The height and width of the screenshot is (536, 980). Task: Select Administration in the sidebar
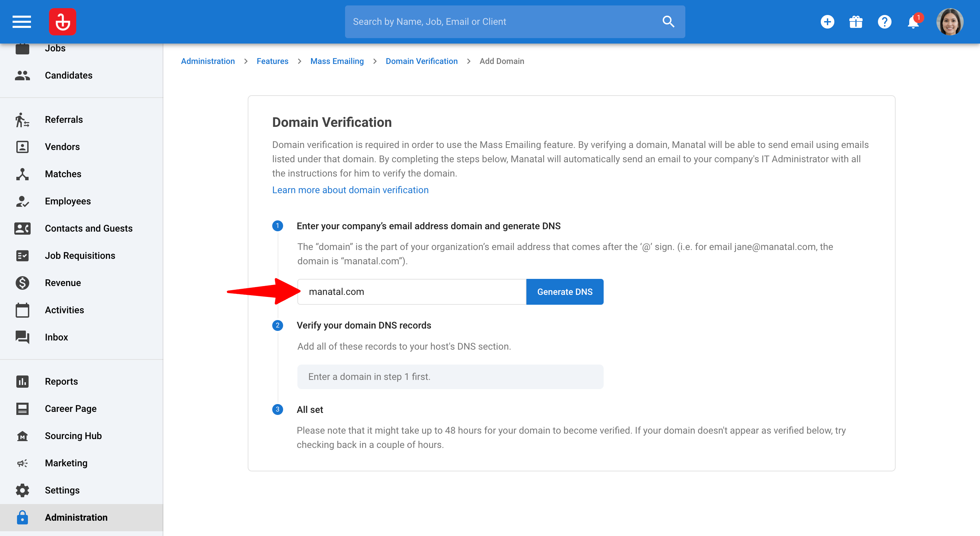(x=81, y=517)
